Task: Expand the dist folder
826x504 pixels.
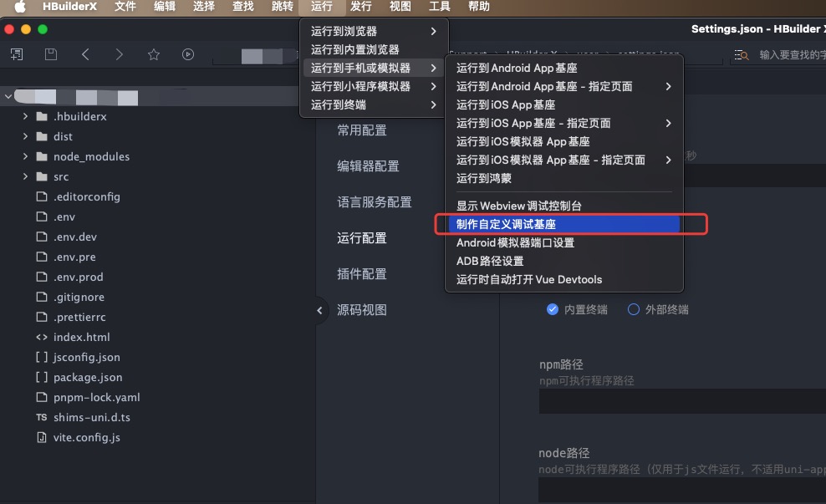Action: pyautogui.click(x=25, y=136)
